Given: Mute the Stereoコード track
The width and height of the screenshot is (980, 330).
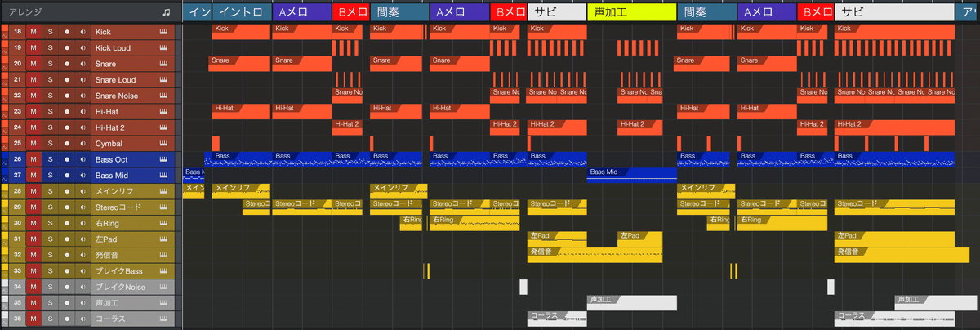Looking at the screenshot, I should 34,207.
